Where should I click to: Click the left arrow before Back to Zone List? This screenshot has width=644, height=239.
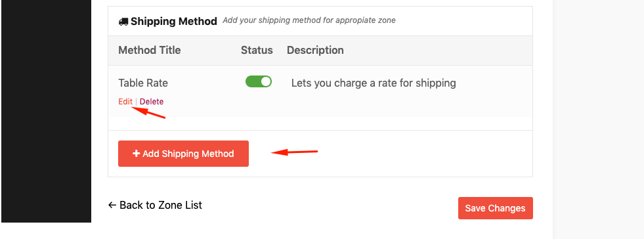click(x=112, y=205)
